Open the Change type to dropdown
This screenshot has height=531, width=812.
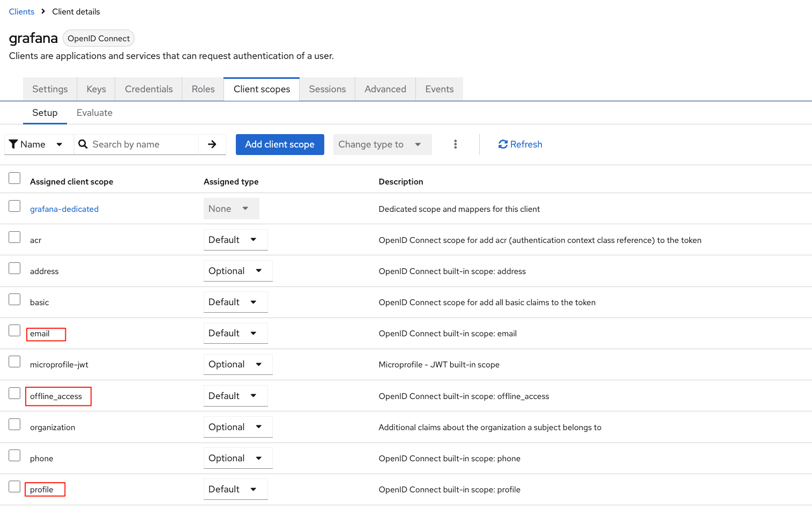click(x=382, y=144)
